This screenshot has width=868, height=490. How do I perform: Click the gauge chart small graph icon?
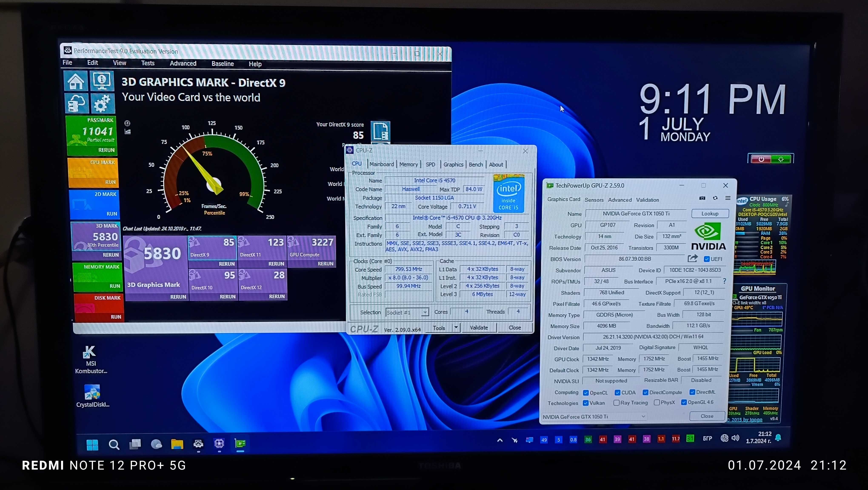coord(127,132)
